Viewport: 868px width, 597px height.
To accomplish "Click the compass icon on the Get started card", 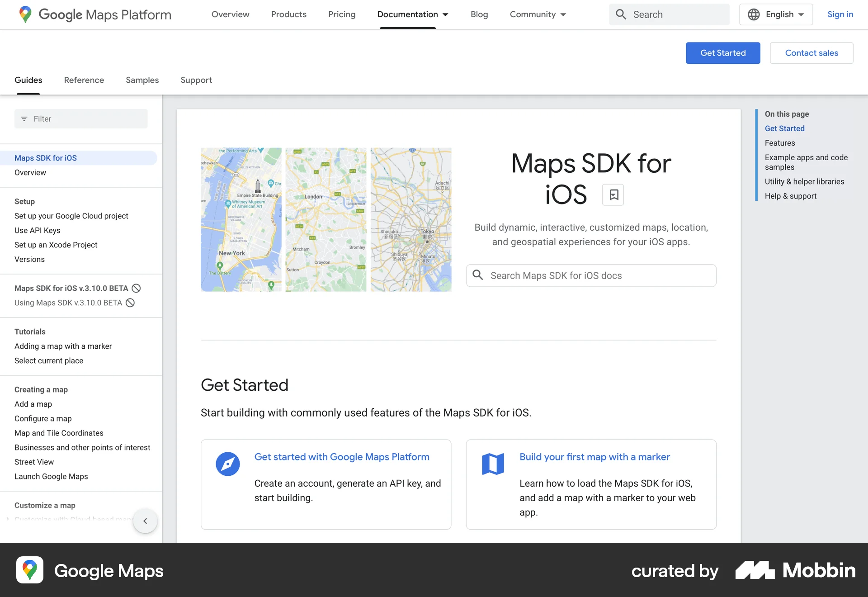I will point(228,464).
